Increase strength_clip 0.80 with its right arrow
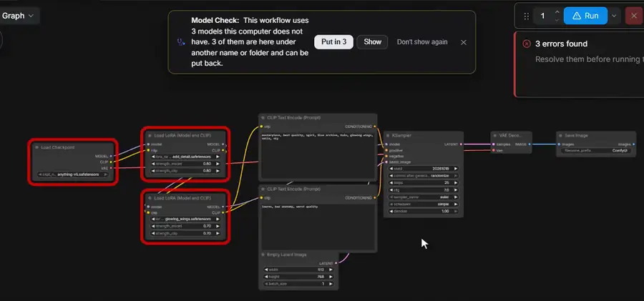 218,170
